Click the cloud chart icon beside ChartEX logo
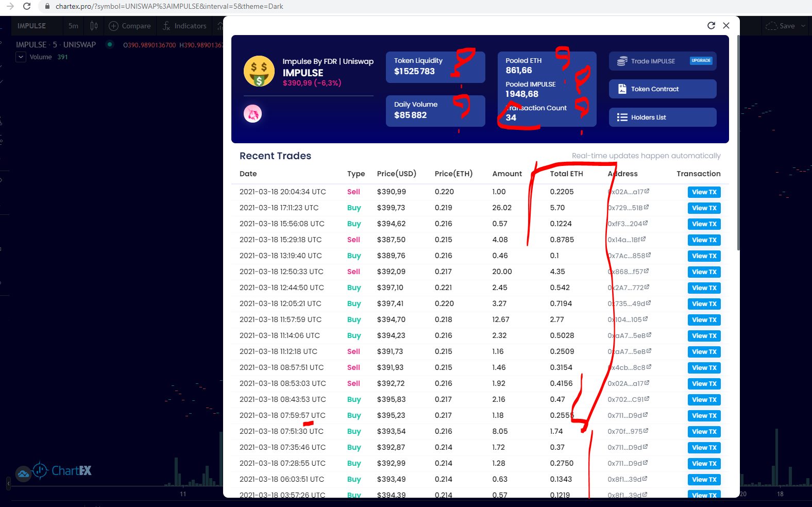The width and height of the screenshot is (812, 507). tap(23, 474)
